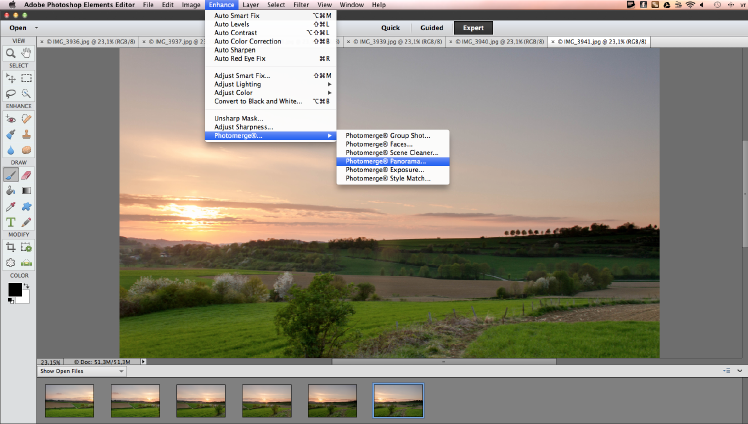Viewport: 748px width, 424px height.
Task: Select the Color Picker eyedropper tool
Action: 10,207
